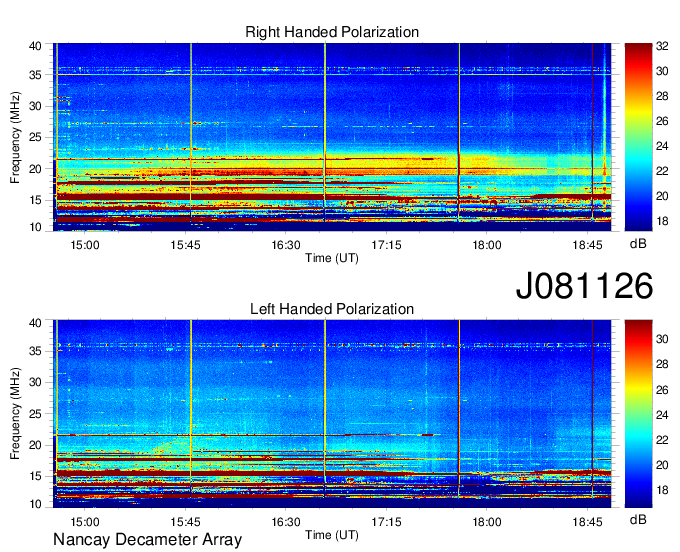Click the 32 value on the top colorbar
This screenshot has height=552, width=680.
tap(662, 46)
